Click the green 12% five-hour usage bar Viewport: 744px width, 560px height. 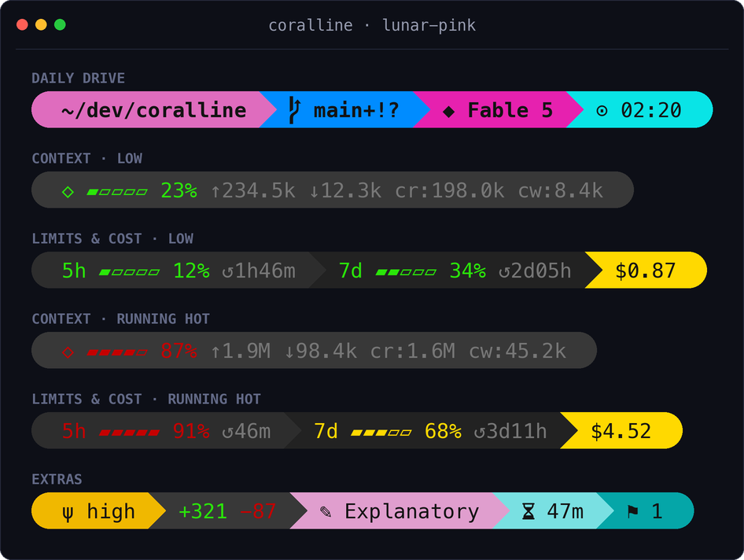coord(130,272)
